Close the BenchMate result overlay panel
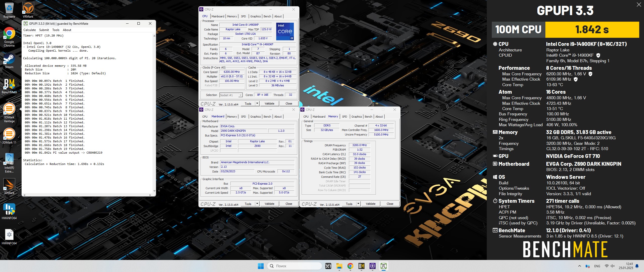This screenshot has width=644, height=272. click(639, 5)
